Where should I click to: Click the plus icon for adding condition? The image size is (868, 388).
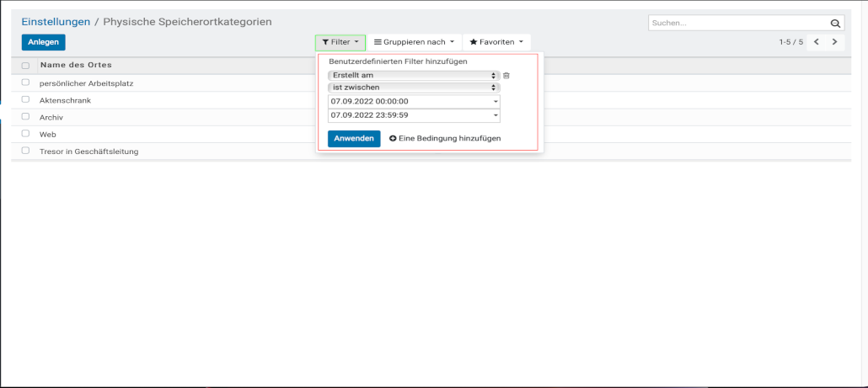pyautogui.click(x=393, y=138)
